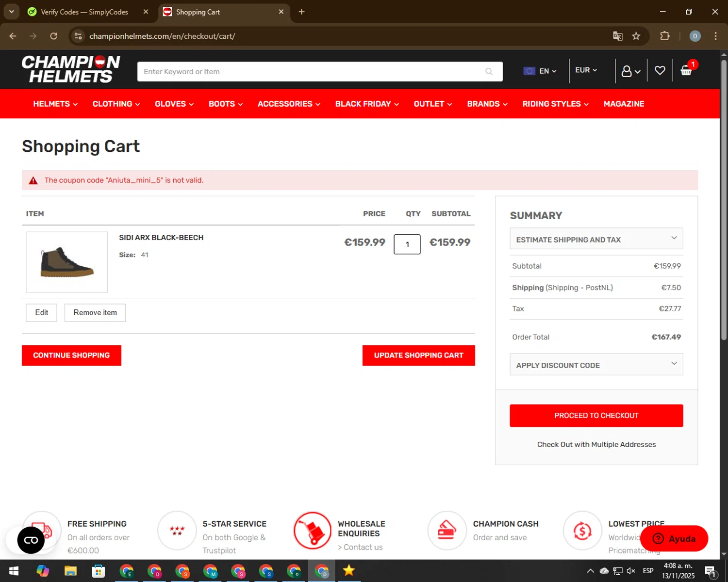Open File Explorer from the taskbar
The height and width of the screenshot is (582, 728).
tap(71, 571)
